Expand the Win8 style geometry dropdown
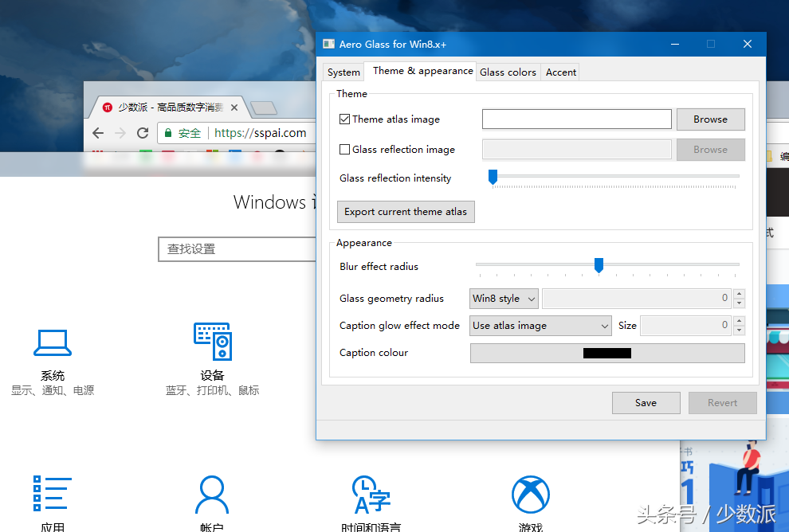 pos(504,299)
